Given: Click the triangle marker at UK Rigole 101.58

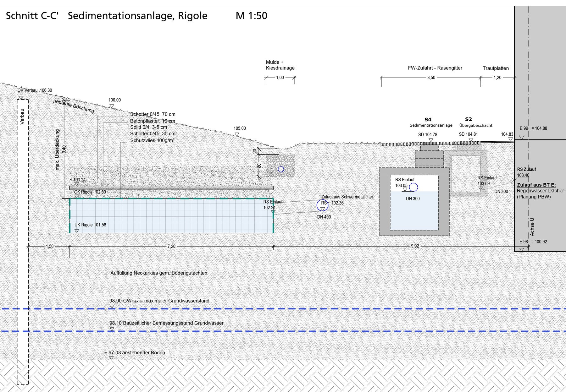Looking at the screenshot, I should coord(76,231).
